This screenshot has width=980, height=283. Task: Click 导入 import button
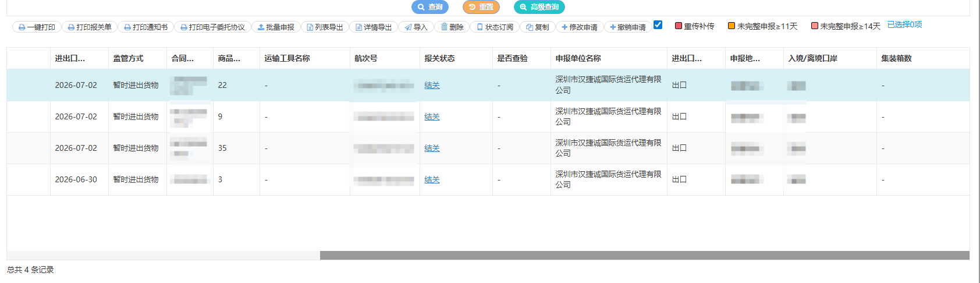point(416,27)
